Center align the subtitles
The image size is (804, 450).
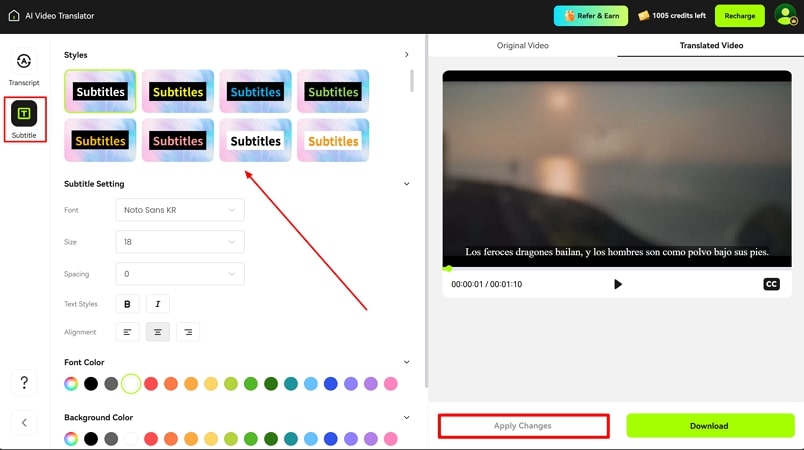[157, 332]
